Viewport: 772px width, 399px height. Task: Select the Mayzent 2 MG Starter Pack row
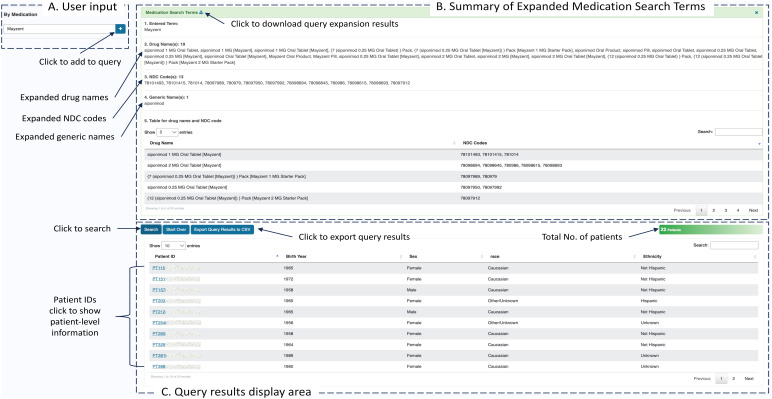[x=453, y=198]
